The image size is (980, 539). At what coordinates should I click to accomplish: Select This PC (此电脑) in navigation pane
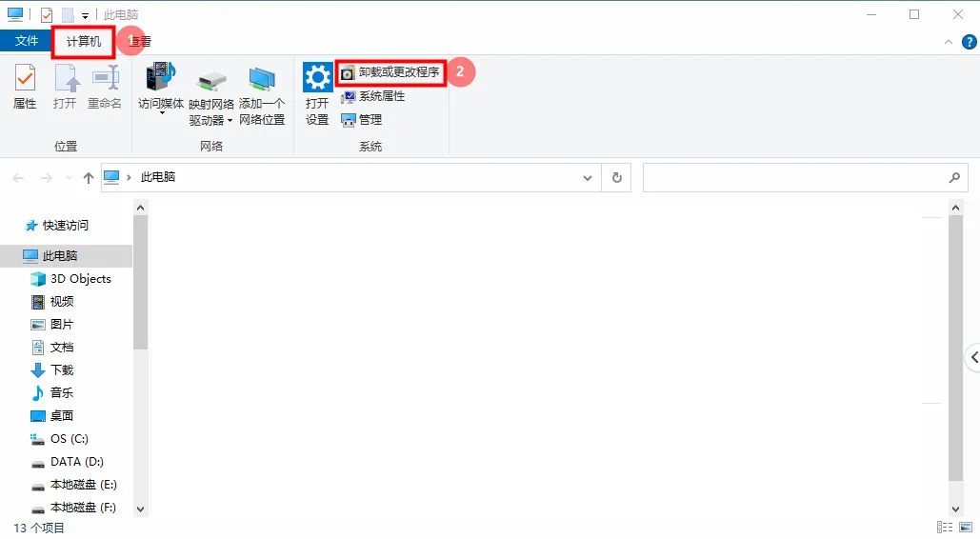(x=67, y=256)
